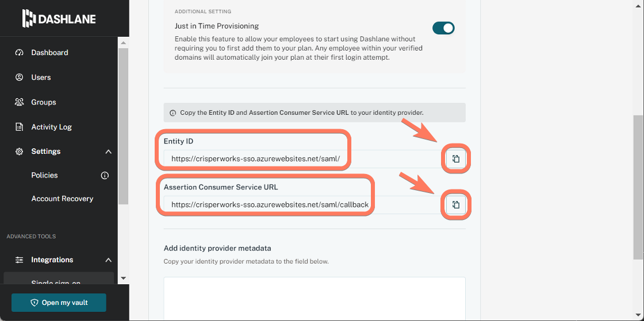
Task: Copy the Entity ID value
Action: pyautogui.click(x=455, y=158)
